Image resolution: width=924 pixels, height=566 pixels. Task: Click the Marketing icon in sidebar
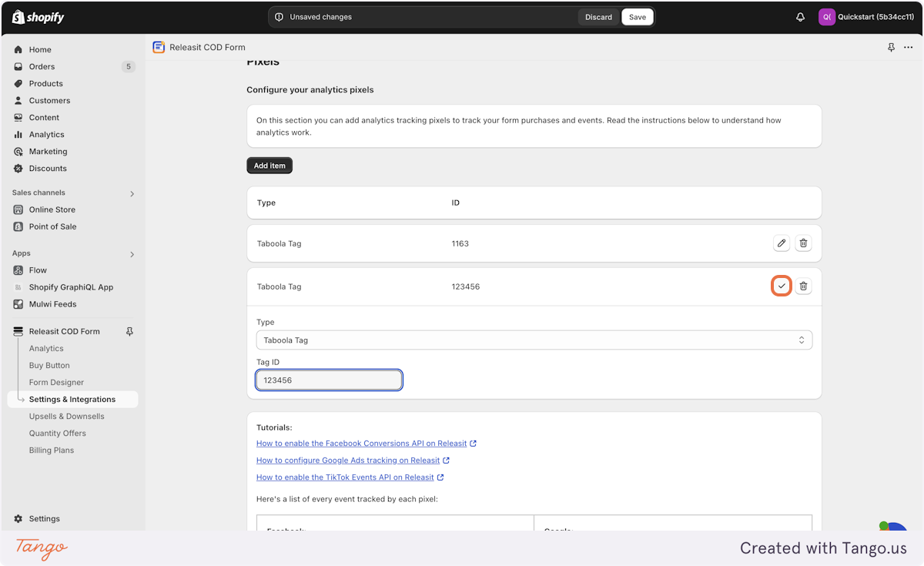18,152
